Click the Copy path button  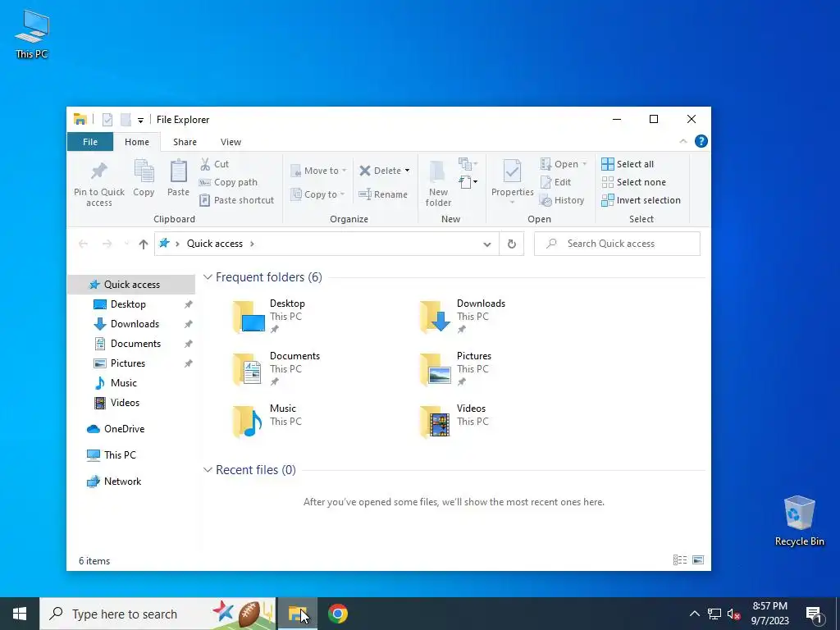tap(229, 182)
